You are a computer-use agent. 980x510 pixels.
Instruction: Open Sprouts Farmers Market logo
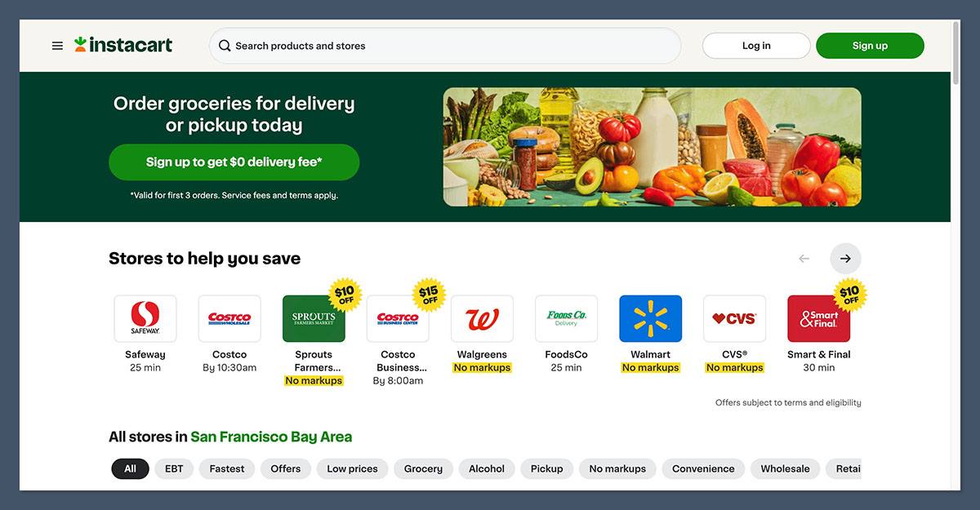point(314,318)
